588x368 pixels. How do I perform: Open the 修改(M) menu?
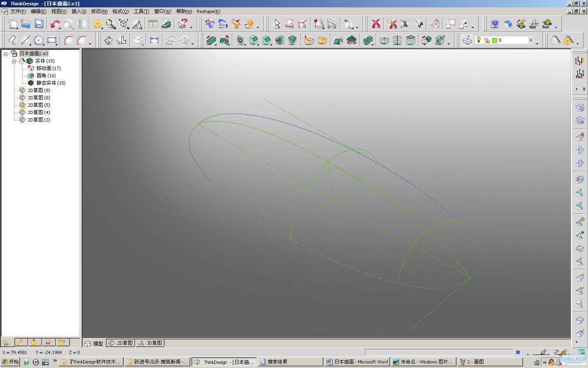99,11
